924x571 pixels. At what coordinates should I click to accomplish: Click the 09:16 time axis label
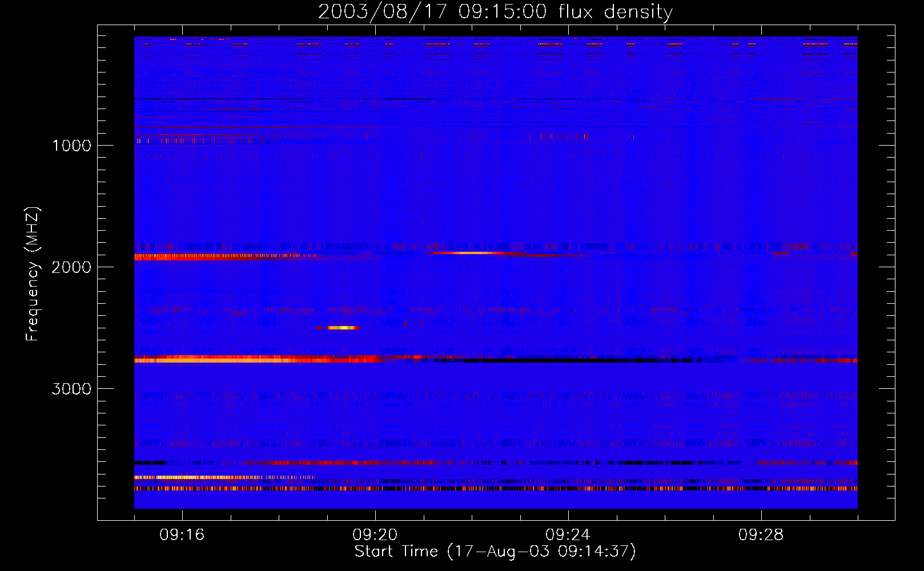pyautogui.click(x=182, y=535)
